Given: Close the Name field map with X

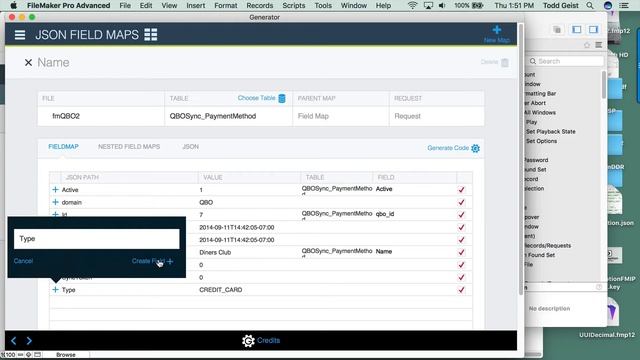Looking at the screenshot, I should (x=28, y=62).
